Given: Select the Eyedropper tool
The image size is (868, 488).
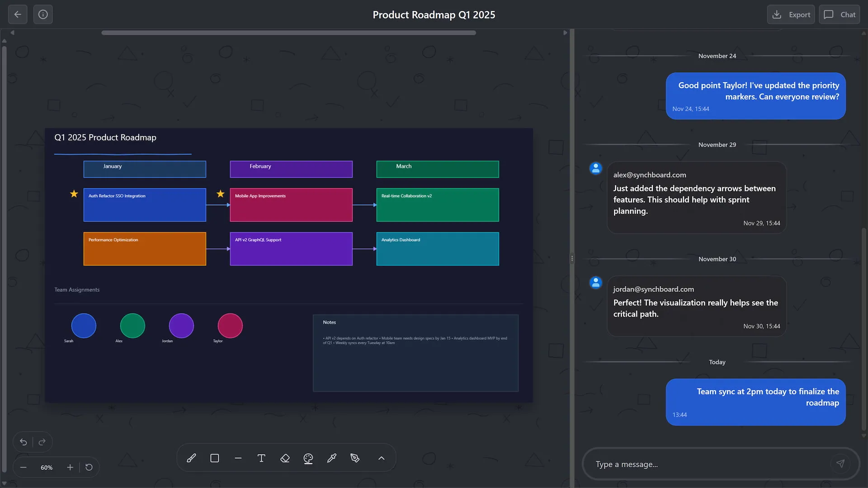Looking at the screenshot, I should pos(332,458).
